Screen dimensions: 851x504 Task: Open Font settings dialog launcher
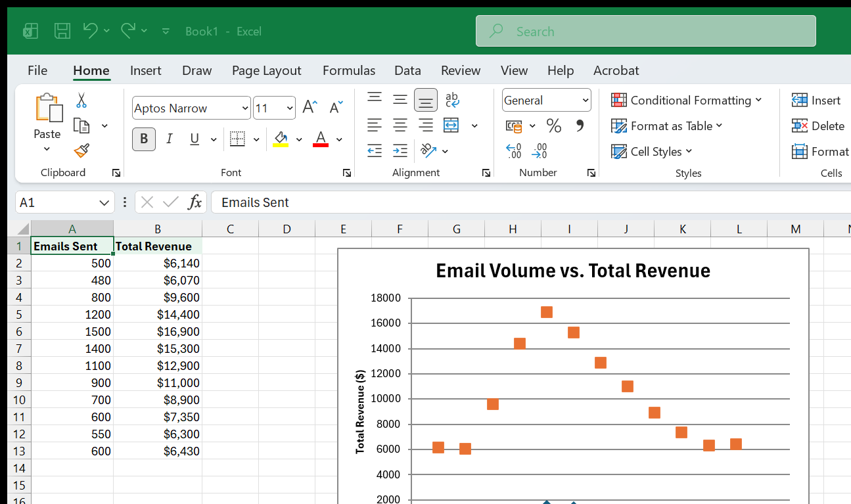346,173
